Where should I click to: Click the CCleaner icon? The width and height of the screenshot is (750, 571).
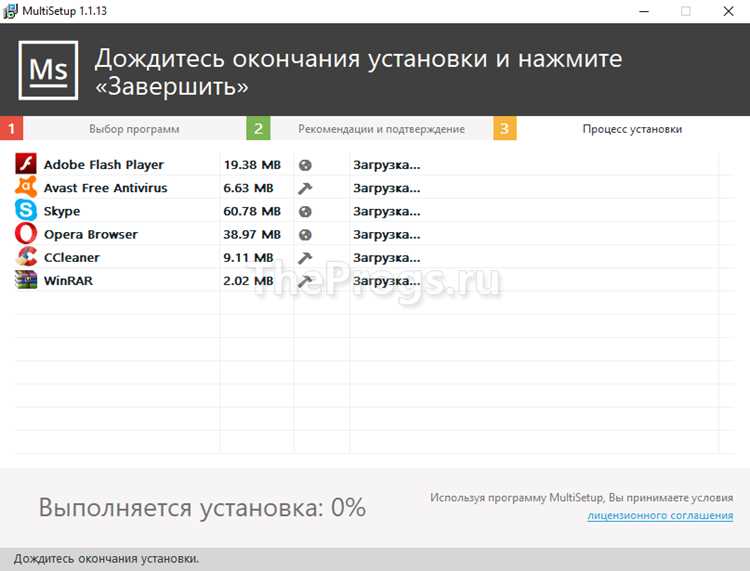coord(26,257)
